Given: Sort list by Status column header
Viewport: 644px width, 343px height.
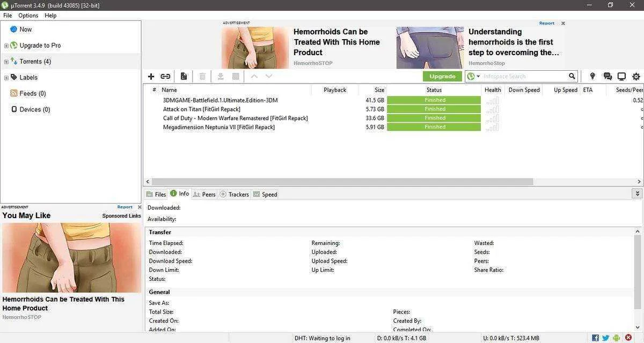Looking at the screenshot, I should (x=434, y=90).
